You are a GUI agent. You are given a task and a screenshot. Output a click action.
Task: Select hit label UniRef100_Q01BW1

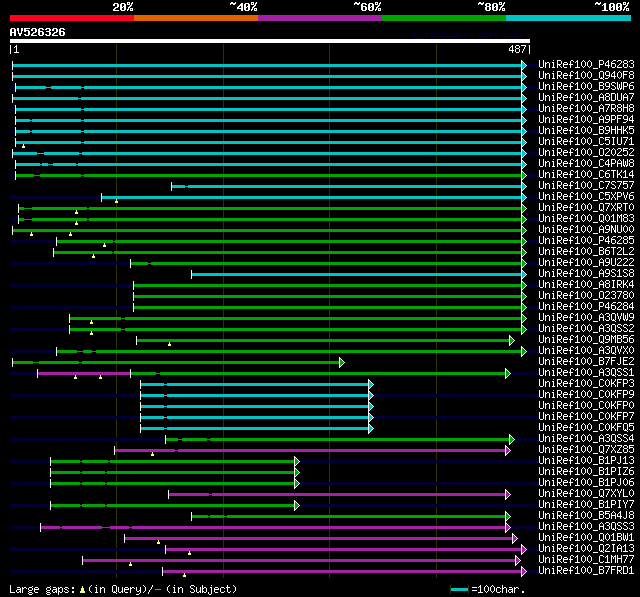point(586,538)
